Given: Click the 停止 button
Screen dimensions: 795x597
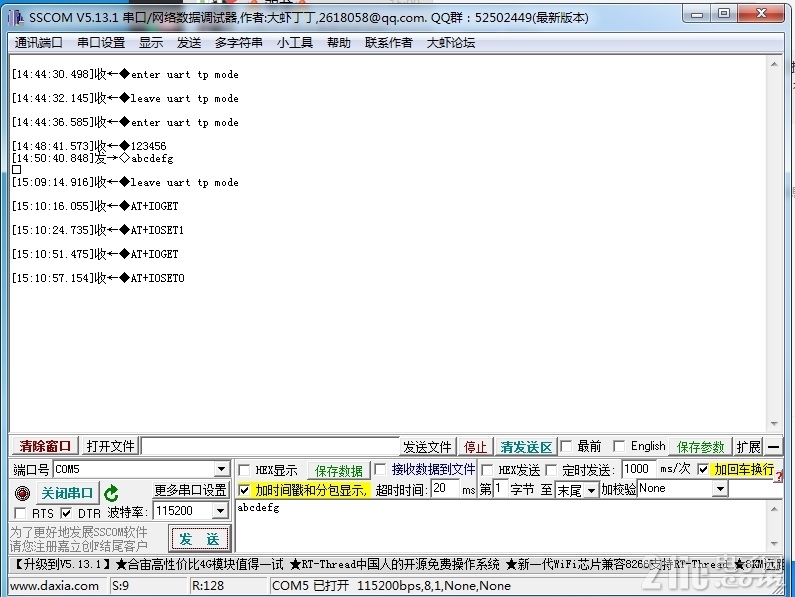Looking at the screenshot, I should 475,447.
